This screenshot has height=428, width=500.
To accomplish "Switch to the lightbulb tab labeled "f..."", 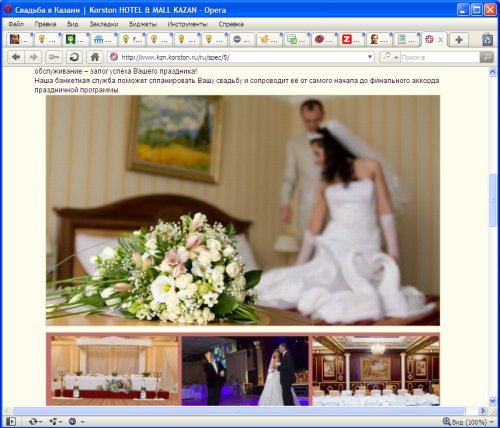I will click(131, 40).
